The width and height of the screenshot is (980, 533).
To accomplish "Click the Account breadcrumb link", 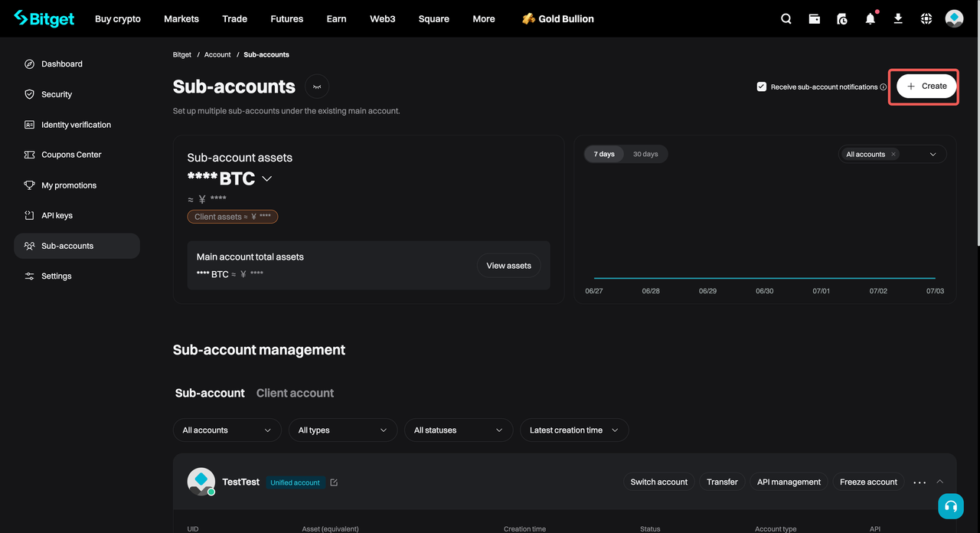I will [217, 54].
